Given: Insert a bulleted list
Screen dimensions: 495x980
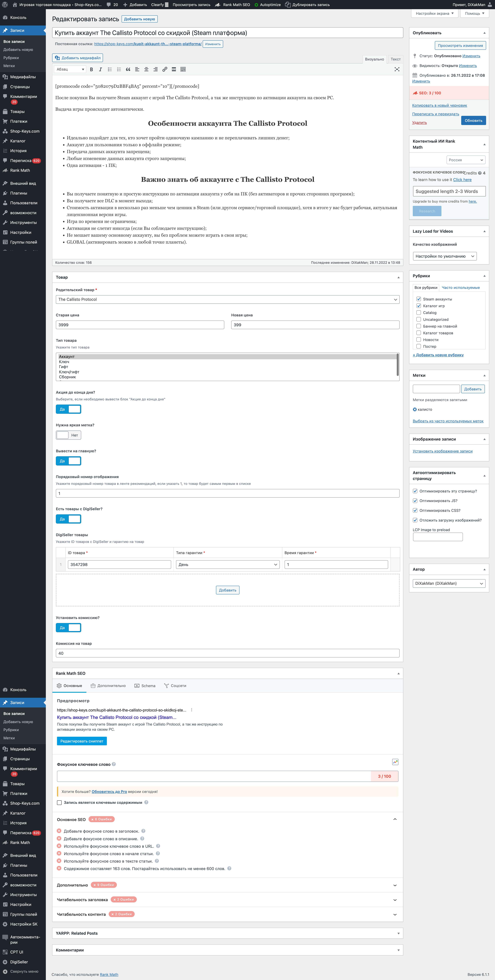Looking at the screenshot, I should 110,69.
